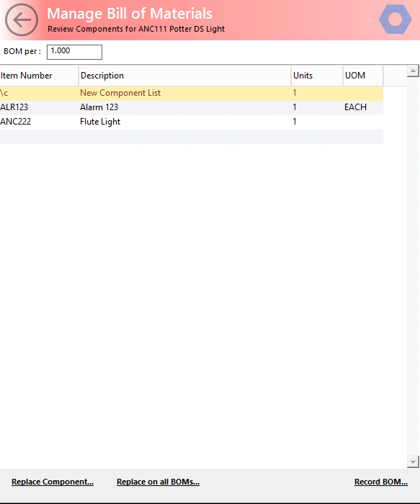Select the New Component List row
The height and width of the screenshot is (504, 420).
pyautogui.click(x=192, y=93)
